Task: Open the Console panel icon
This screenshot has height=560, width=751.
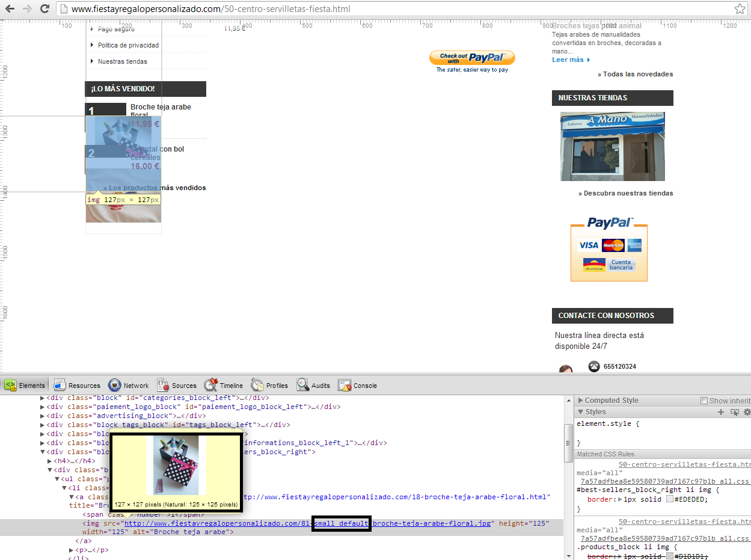Action: [x=345, y=385]
